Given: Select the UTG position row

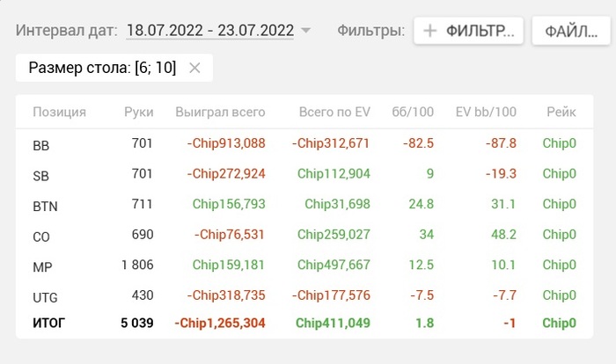Looking at the screenshot, I should click(304, 295).
